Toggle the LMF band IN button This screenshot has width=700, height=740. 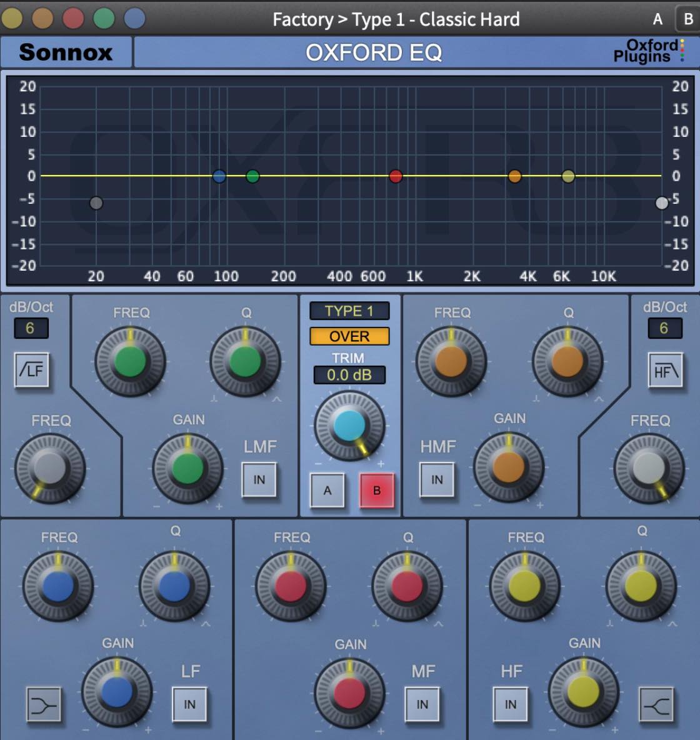(x=259, y=479)
